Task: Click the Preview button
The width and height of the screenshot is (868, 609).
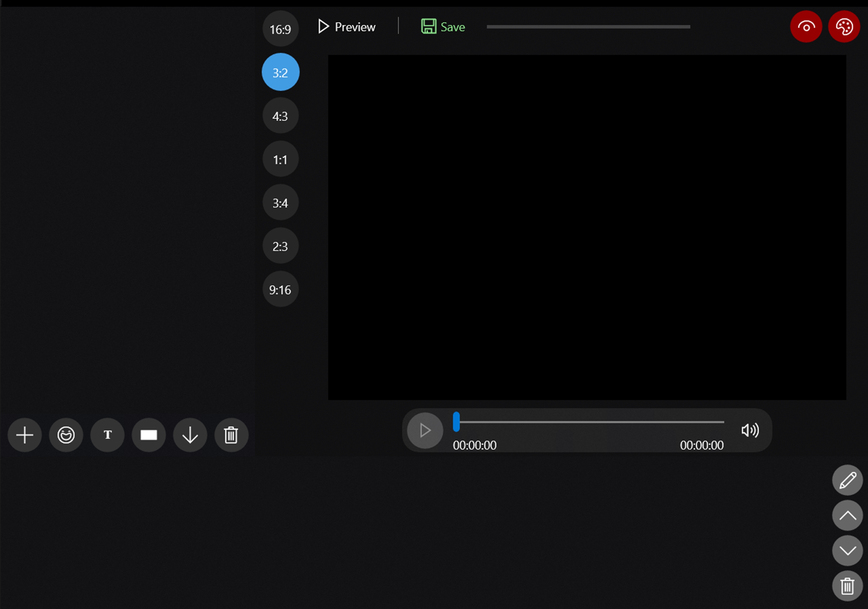Action: click(347, 27)
